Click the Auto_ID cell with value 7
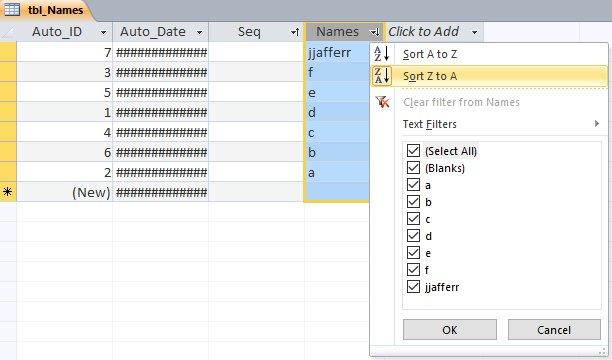Image resolution: width=612 pixels, height=360 pixels. pyautogui.click(x=65, y=52)
